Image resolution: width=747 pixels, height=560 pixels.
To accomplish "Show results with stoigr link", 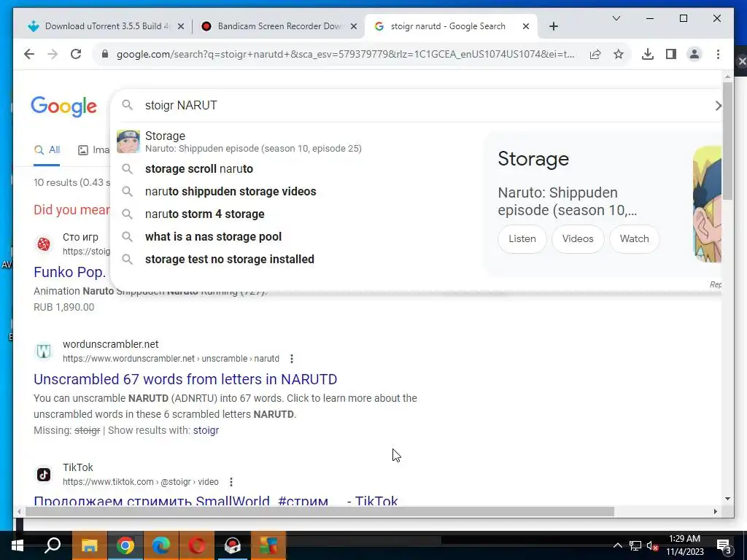I will 206,430.
